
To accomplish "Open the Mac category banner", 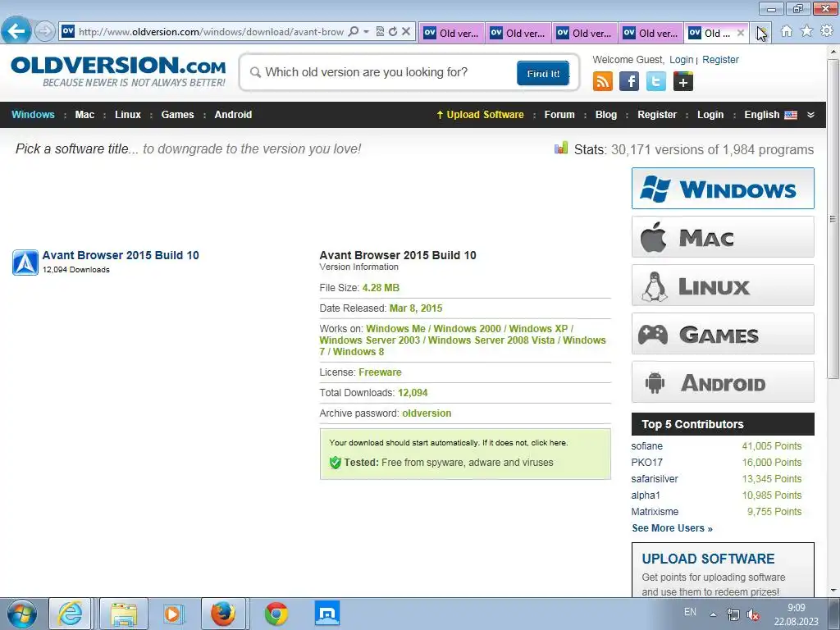I will coord(723,237).
